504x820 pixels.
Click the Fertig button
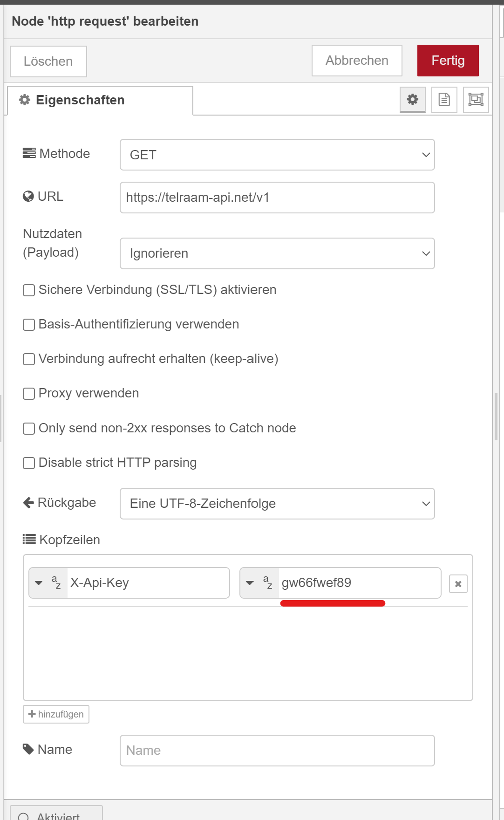coord(448,61)
